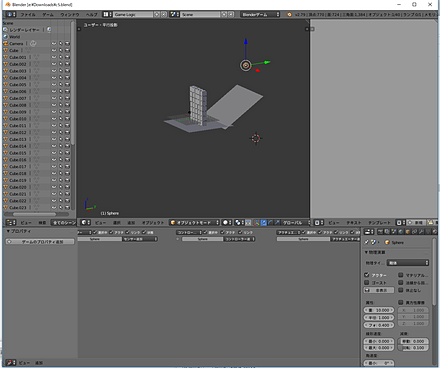
Task: Open the viewport shading selector
Action: pyautogui.click(x=227, y=222)
